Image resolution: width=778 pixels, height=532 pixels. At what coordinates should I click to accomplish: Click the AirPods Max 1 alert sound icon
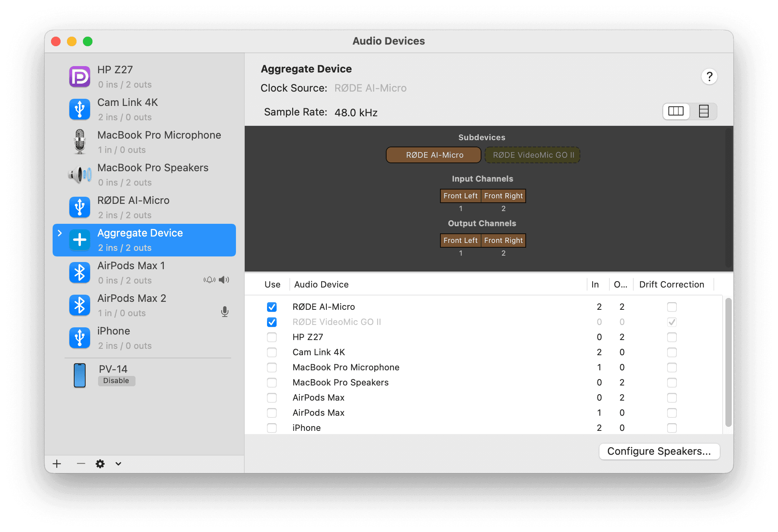[x=209, y=280]
